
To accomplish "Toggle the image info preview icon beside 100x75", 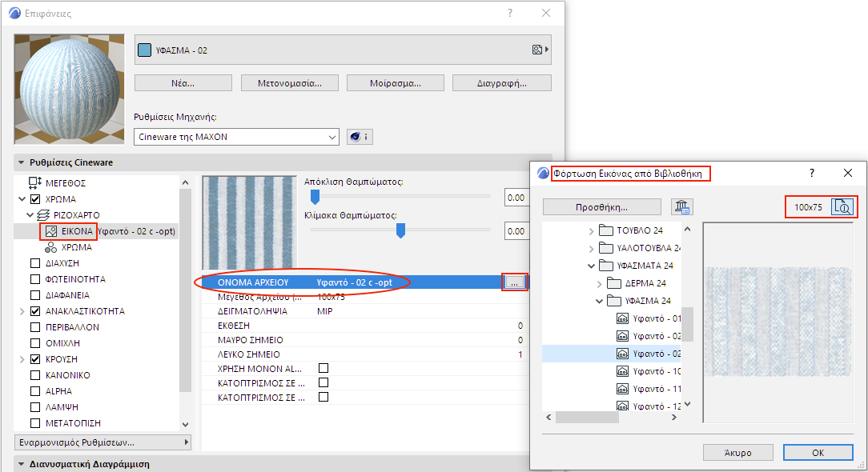I will [842, 207].
